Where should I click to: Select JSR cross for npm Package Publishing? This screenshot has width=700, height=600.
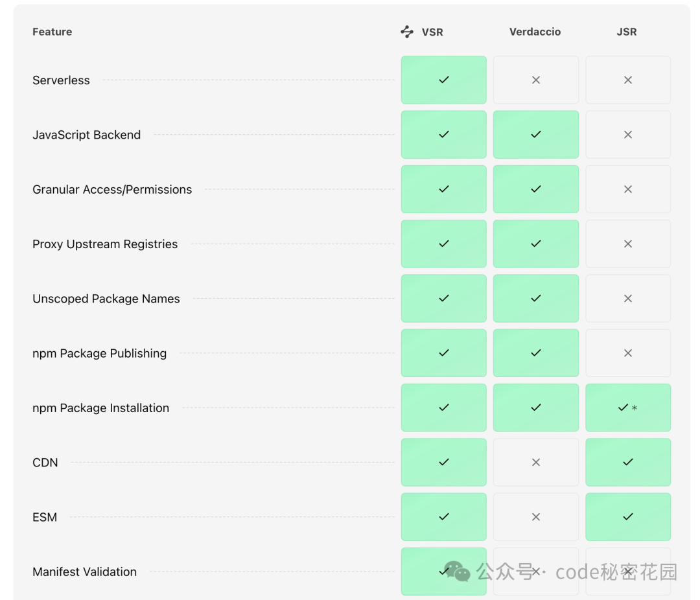click(627, 353)
